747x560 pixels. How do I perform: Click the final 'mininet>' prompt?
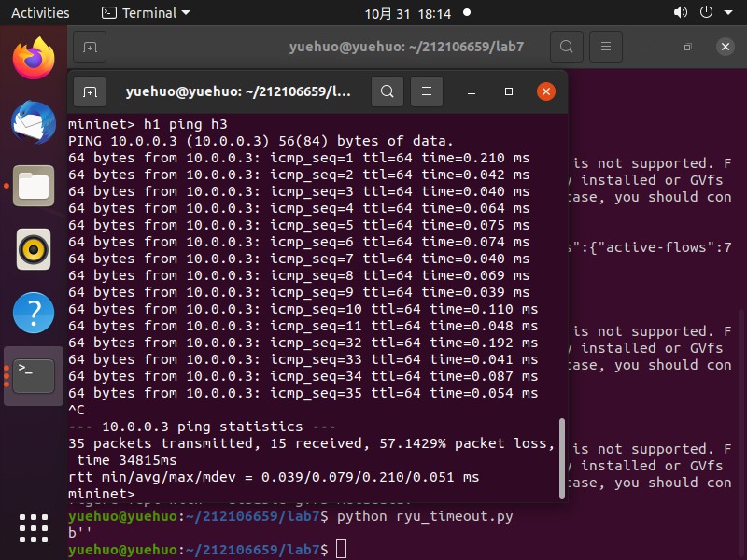(102, 494)
